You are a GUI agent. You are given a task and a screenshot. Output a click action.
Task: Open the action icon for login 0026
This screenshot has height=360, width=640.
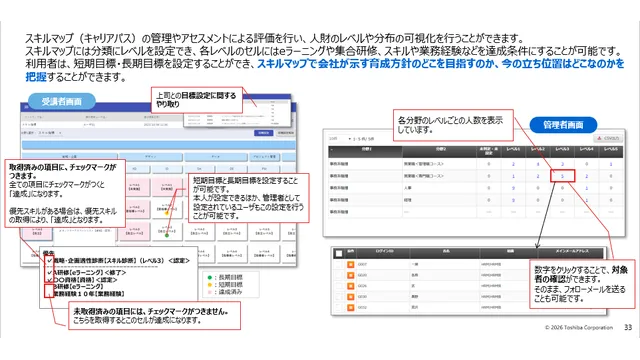coord(350,286)
